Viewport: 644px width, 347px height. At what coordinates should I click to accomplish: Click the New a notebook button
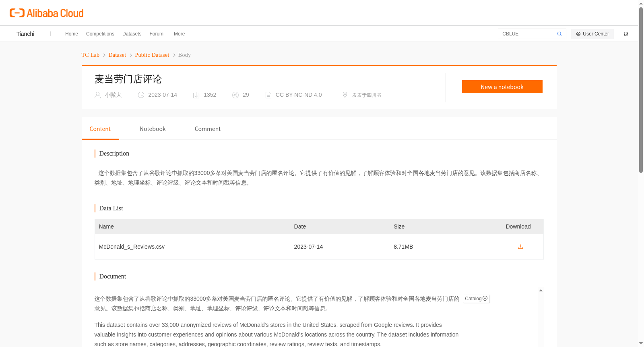click(x=502, y=87)
